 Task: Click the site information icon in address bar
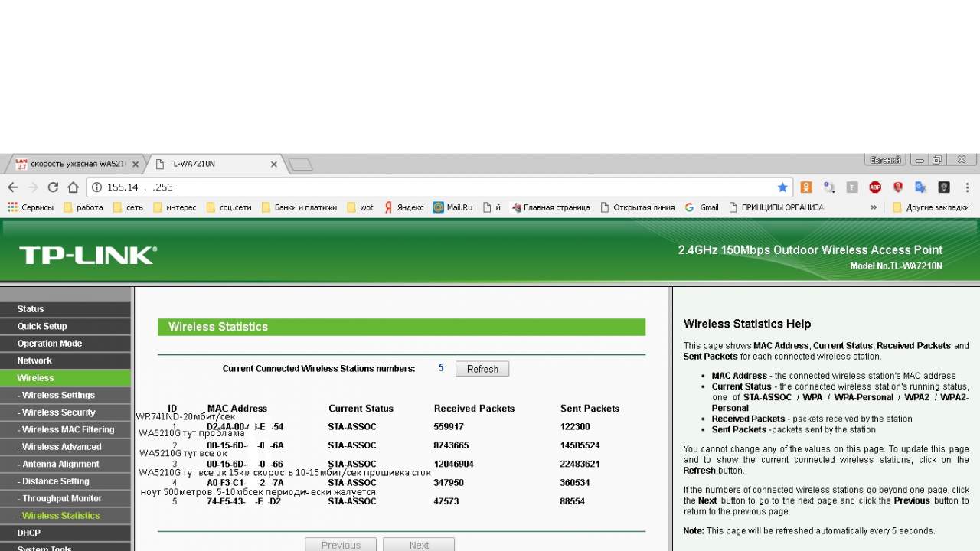[x=96, y=187]
